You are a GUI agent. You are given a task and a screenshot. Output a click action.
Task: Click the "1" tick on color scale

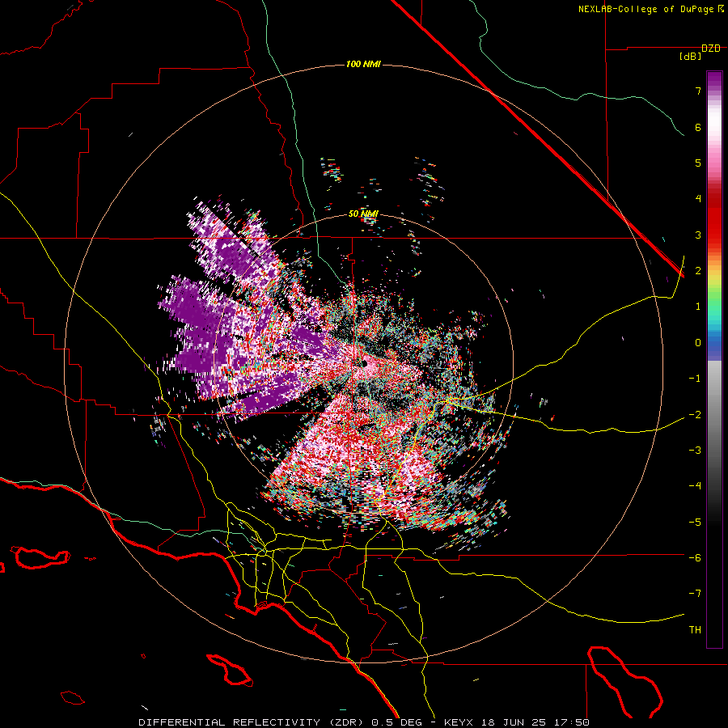coord(698,307)
